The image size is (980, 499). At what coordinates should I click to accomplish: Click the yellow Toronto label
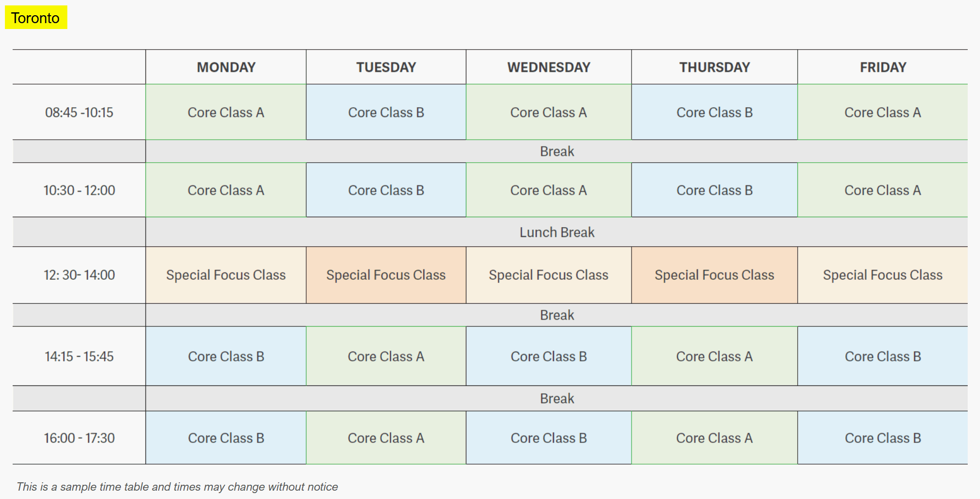point(36,18)
